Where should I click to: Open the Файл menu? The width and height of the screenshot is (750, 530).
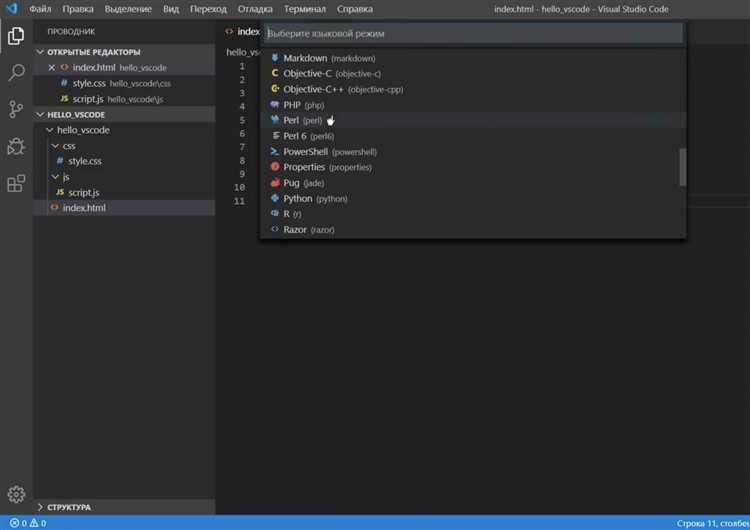40,9
